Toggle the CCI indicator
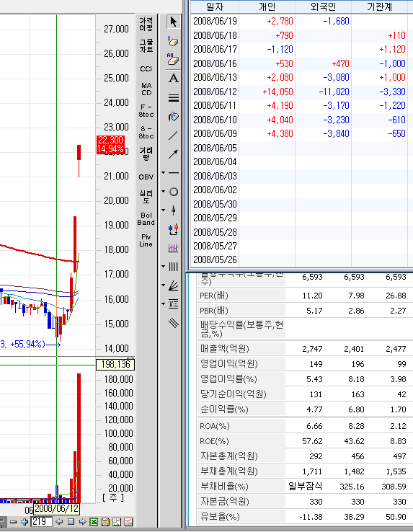Screen dimensions: 413x532 coord(146,69)
